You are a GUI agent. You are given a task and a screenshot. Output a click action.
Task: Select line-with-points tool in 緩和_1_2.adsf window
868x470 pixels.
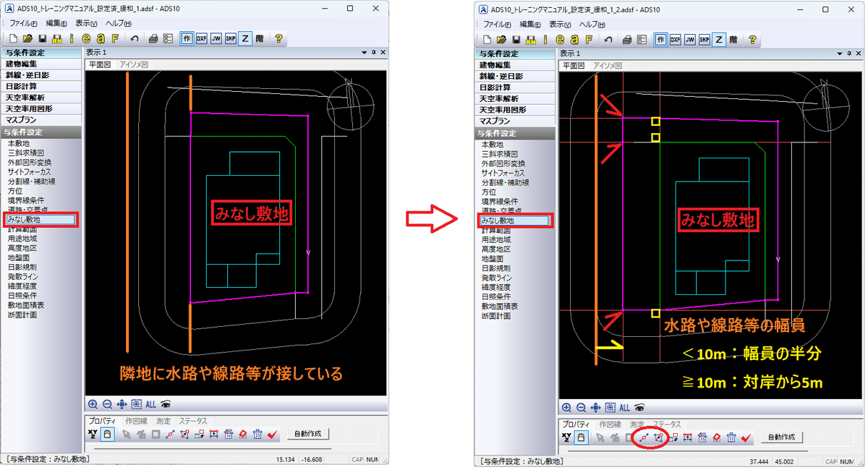point(644,437)
